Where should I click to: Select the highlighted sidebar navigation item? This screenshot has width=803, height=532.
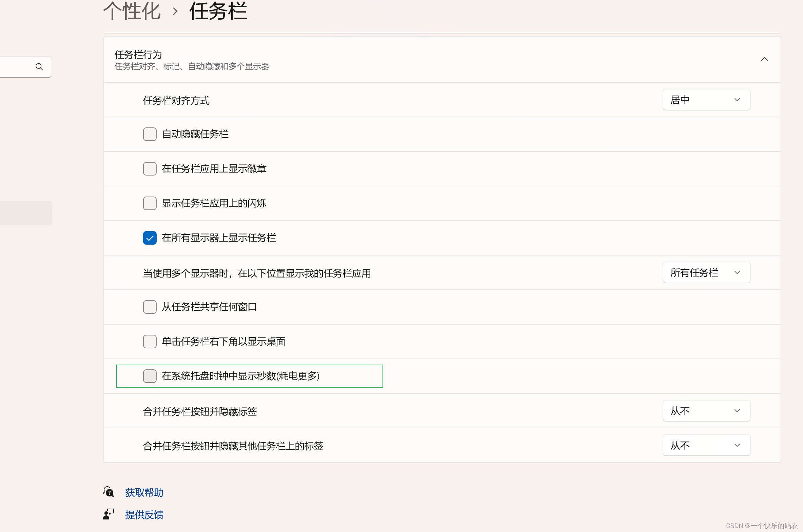click(x=25, y=213)
